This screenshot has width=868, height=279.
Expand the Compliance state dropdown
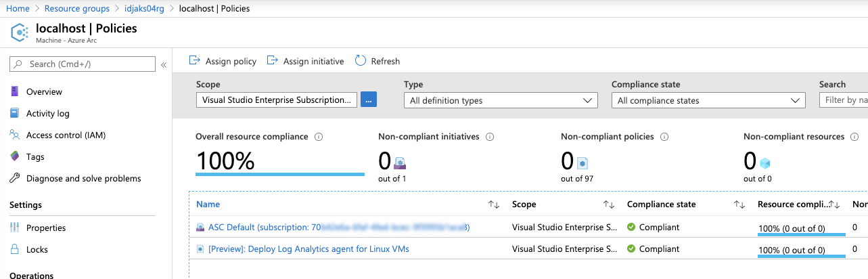click(x=708, y=100)
